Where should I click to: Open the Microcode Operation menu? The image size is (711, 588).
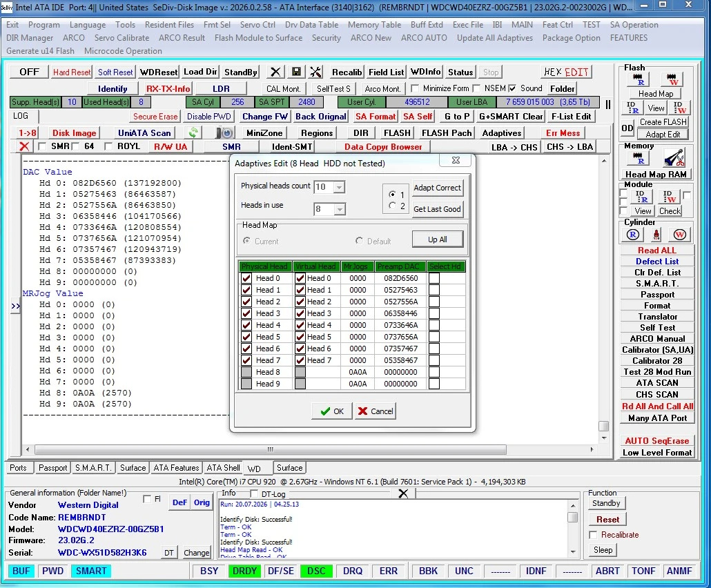point(123,51)
